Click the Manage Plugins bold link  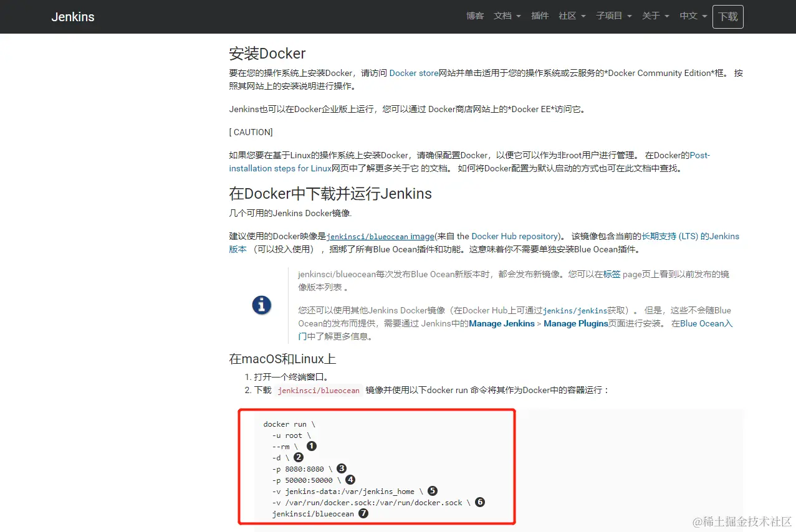[x=576, y=323]
